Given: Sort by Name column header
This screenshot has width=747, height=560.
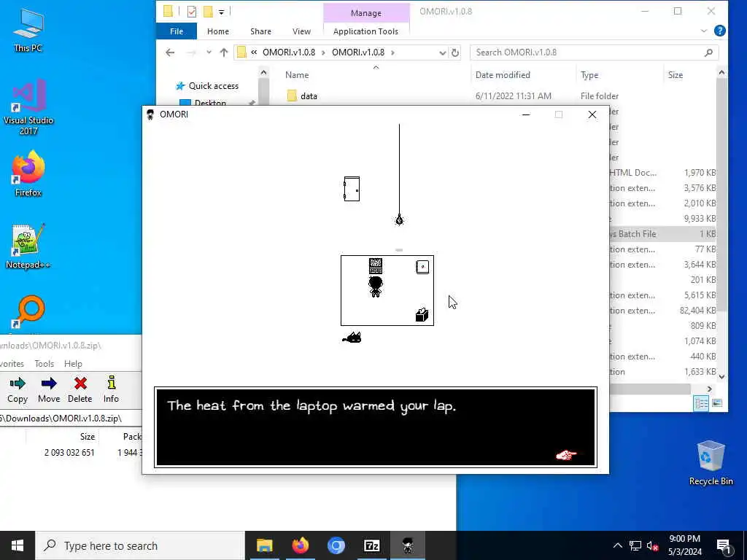Looking at the screenshot, I should point(297,75).
